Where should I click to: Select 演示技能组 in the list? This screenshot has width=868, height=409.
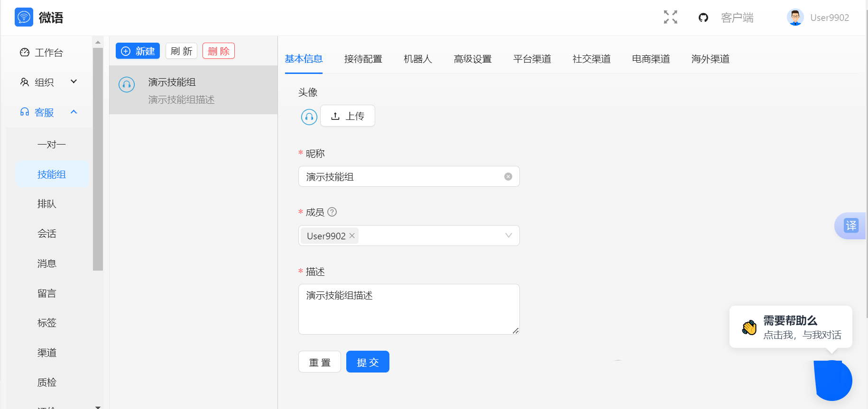click(x=193, y=90)
